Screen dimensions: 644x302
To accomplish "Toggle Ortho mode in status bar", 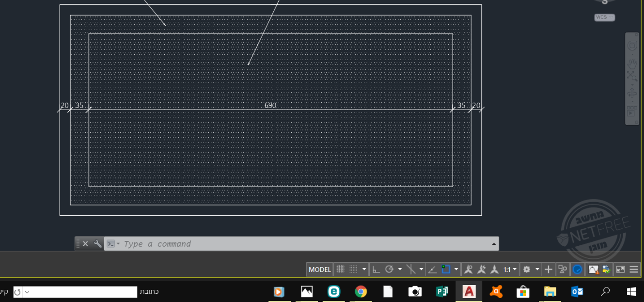I will 376,270.
